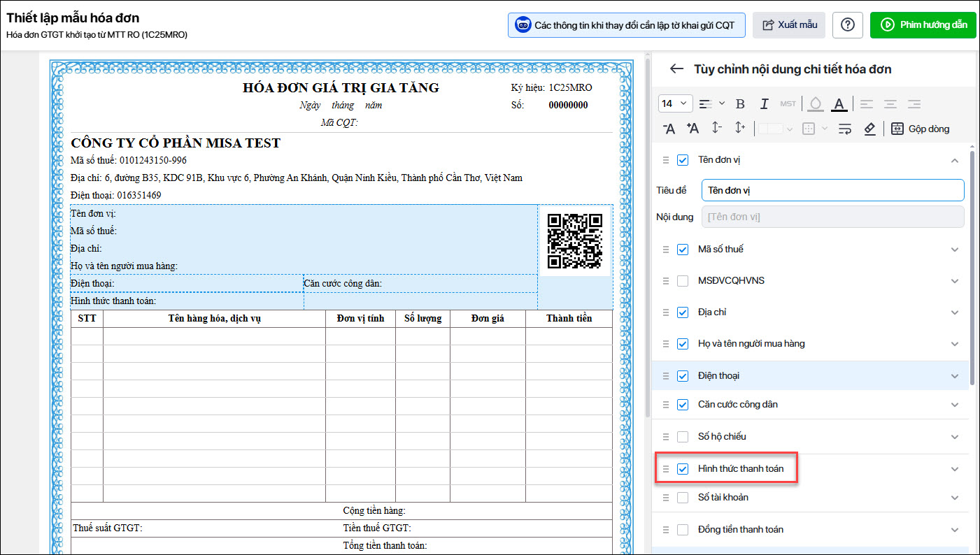Collapse the Tên đơn vị section
980x555 pixels.
coord(955,160)
